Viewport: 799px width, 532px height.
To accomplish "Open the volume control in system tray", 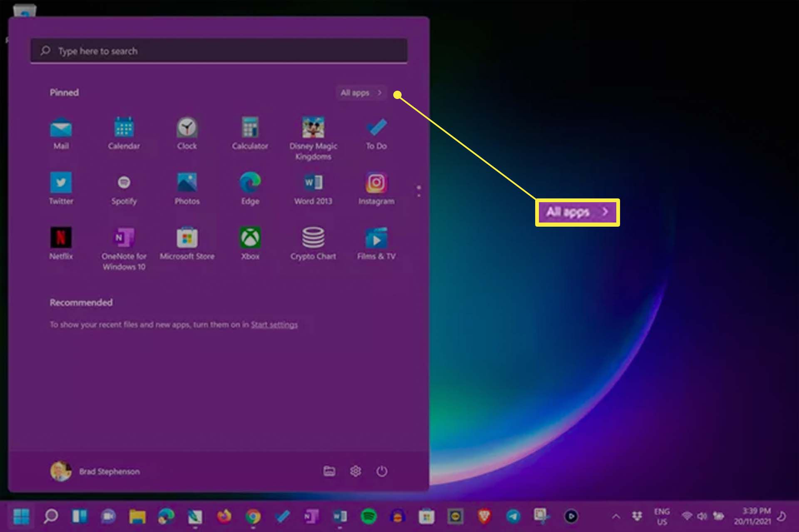I will point(702,517).
